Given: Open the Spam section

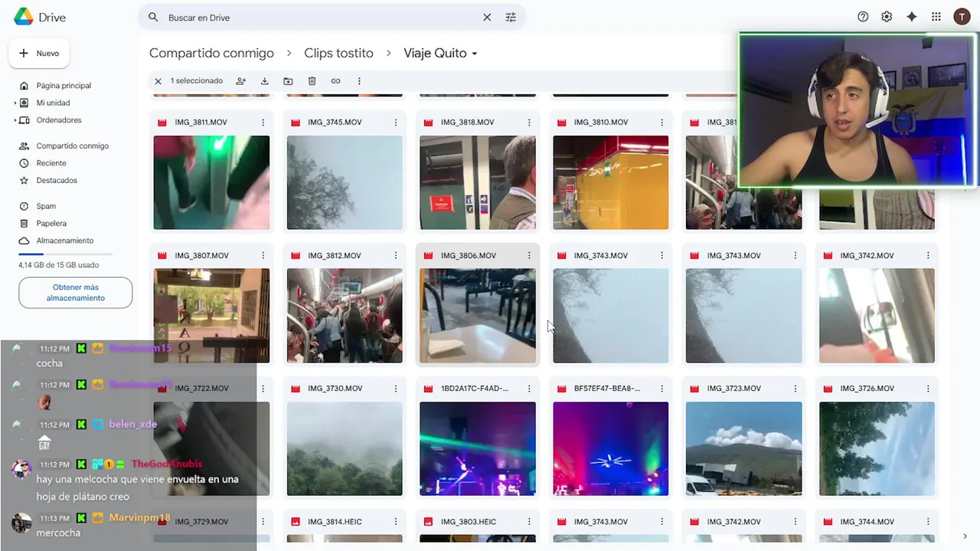Looking at the screenshot, I should click(46, 207).
